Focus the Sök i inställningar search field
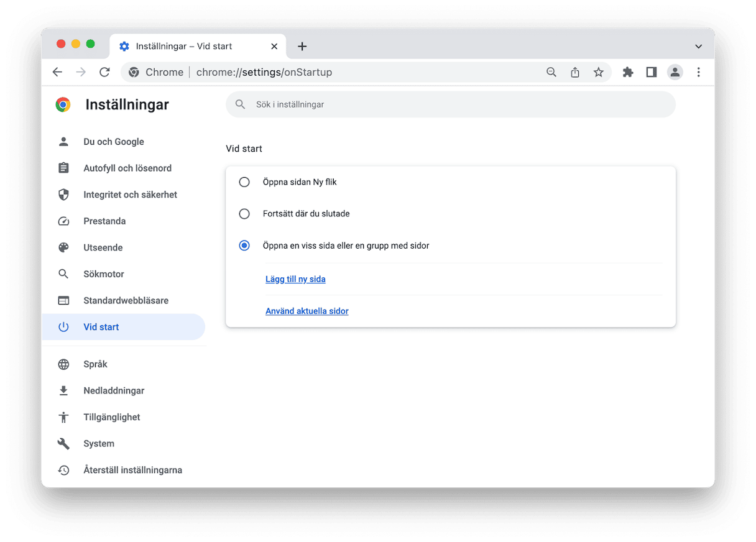The height and width of the screenshot is (542, 756). (x=451, y=104)
